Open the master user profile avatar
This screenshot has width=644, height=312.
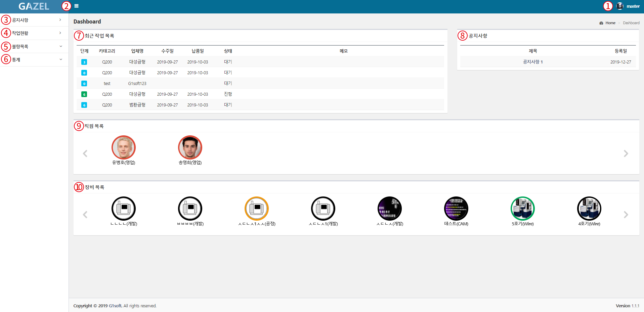click(620, 6)
